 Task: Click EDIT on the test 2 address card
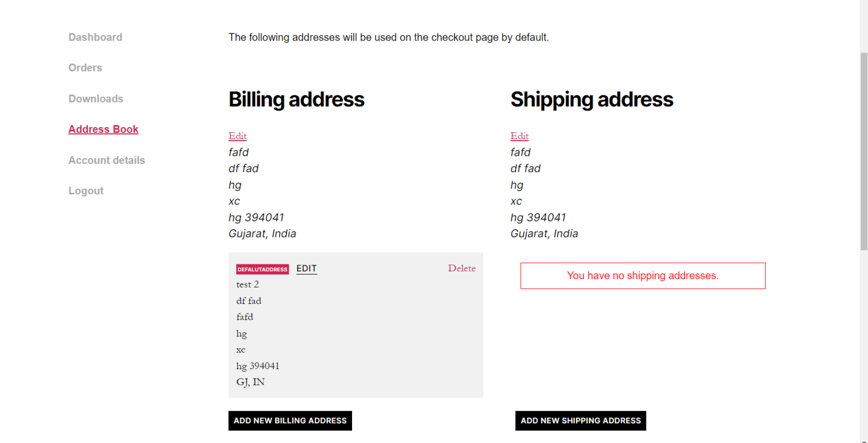pyautogui.click(x=306, y=268)
